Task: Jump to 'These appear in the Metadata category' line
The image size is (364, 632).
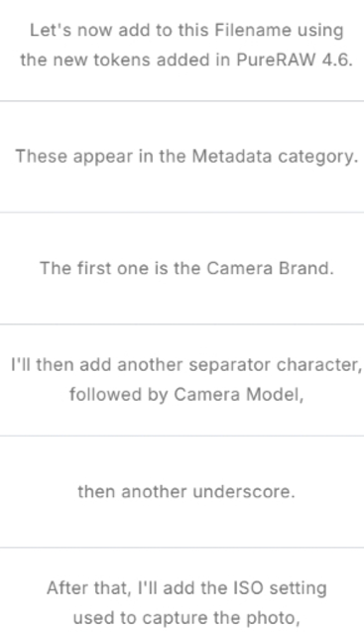Action: tap(182, 157)
